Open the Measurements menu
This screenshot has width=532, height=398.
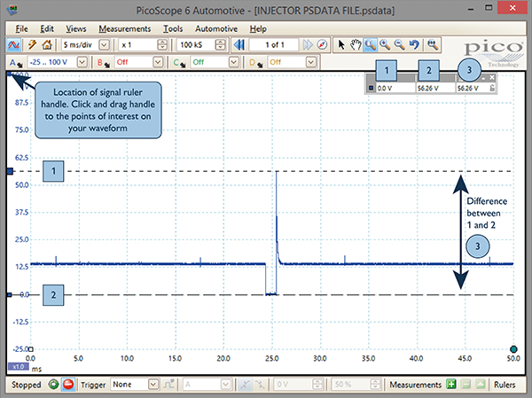124,29
